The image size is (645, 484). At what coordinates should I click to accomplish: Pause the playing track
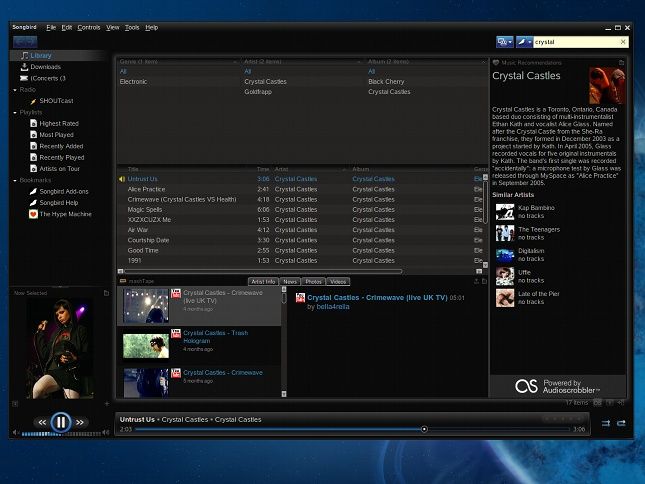coord(61,422)
